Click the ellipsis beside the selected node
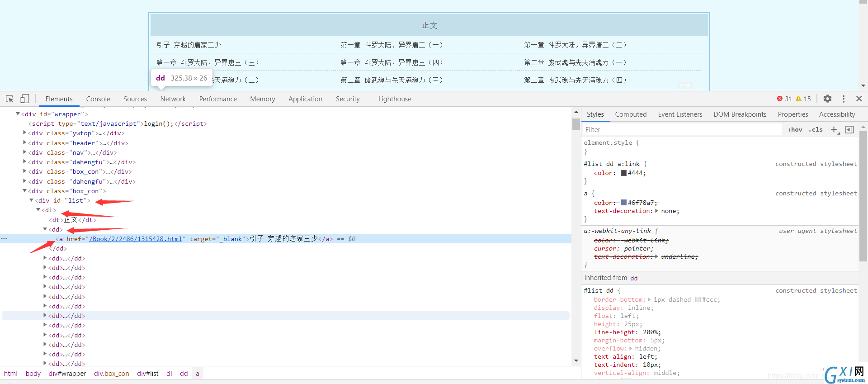The height and width of the screenshot is (384, 868). click(4, 239)
